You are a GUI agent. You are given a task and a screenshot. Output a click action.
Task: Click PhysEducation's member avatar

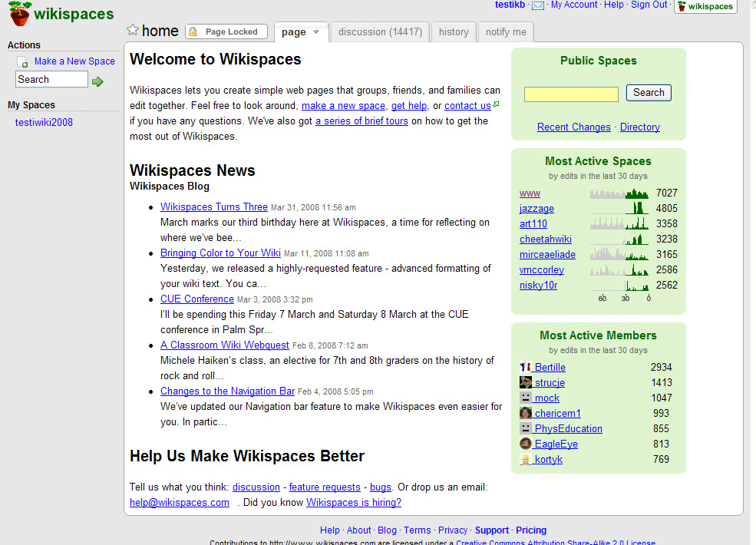(526, 428)
